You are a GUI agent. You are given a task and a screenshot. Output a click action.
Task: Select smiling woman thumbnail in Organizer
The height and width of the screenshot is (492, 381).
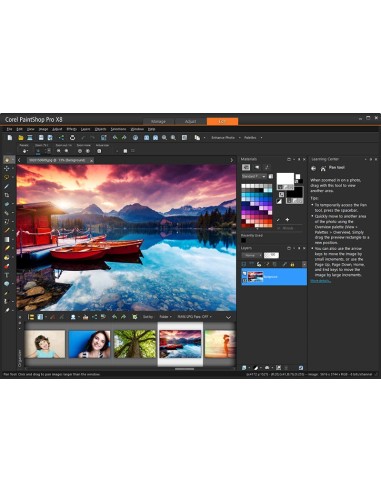coord(89,344)
